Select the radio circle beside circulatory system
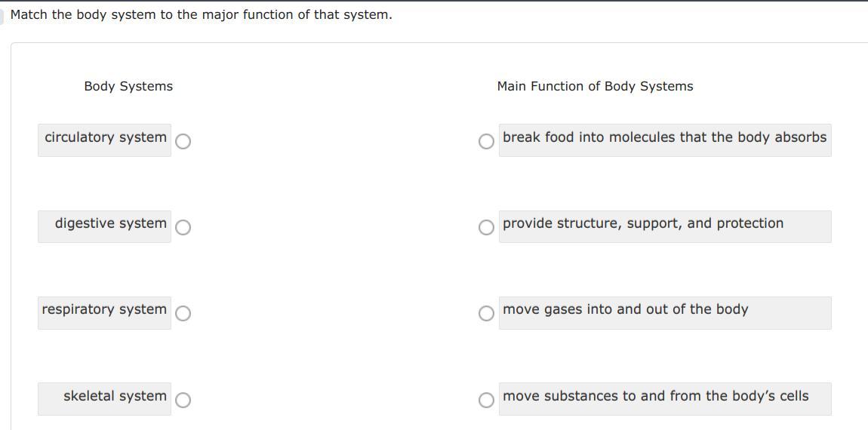 183,141
